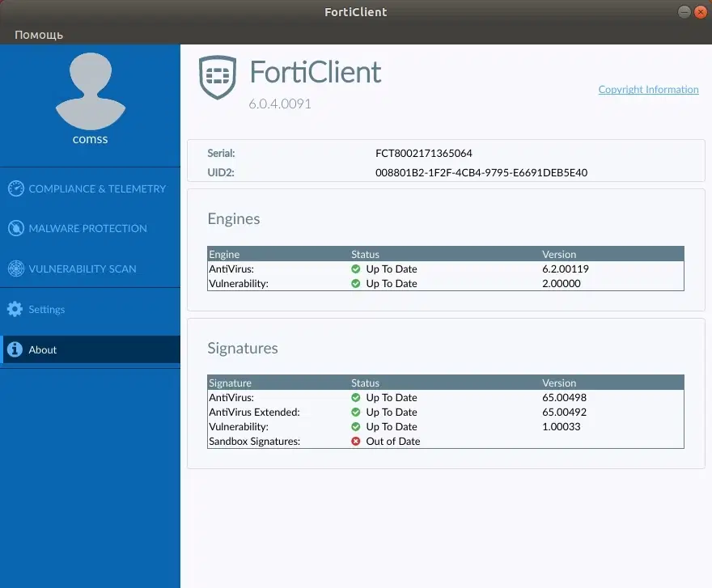This screenshot has height=588, width=712.
Task: Click the FortiClient shield logo
Action: click(x=218, y=77)
